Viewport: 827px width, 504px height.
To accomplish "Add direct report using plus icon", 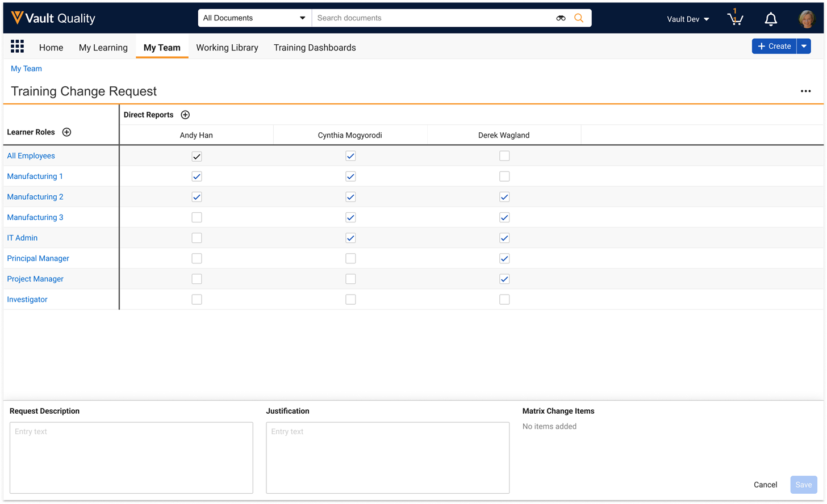I will click(x=185, y=115).
